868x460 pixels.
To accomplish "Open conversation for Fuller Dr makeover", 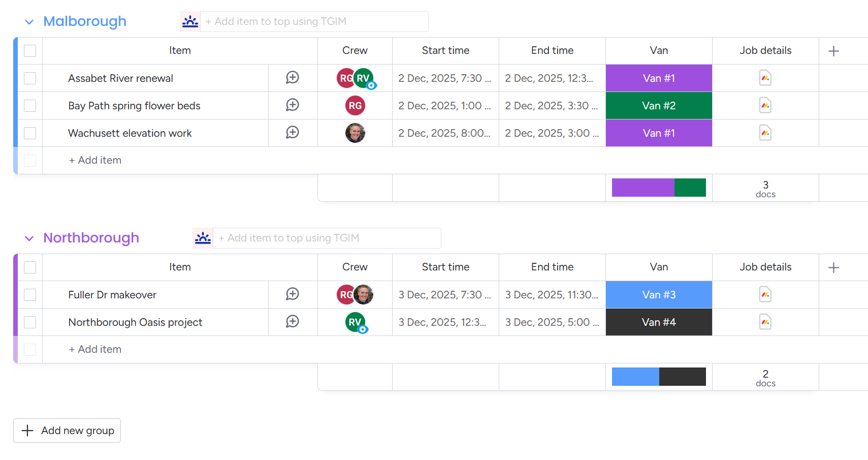I will click(293, 294).
